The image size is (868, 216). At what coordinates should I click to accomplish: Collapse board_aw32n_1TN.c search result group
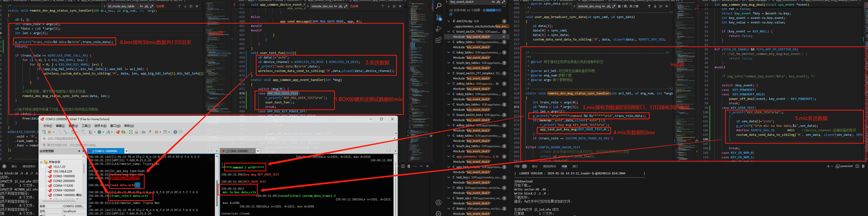pyautogui.click(x=449, y=32)
